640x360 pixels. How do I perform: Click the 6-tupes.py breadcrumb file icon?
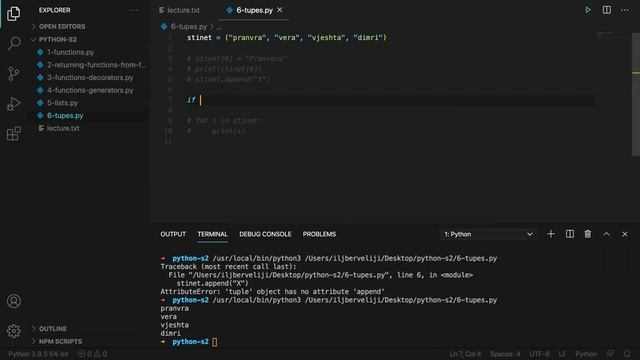(x=164, y=27)
